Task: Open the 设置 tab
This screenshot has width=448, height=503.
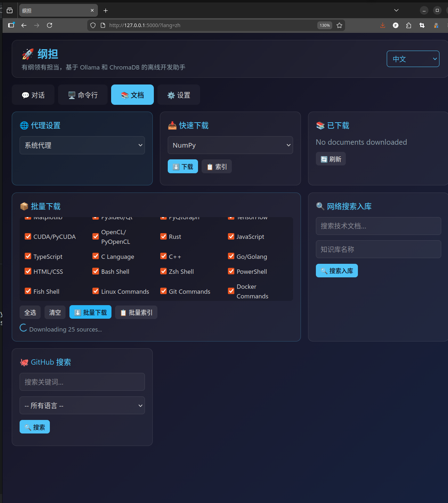Action: [x=178, y=94]
